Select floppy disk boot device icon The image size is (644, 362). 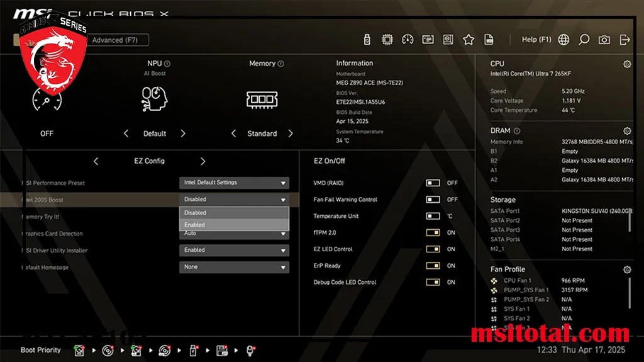(x=222, y=351)
